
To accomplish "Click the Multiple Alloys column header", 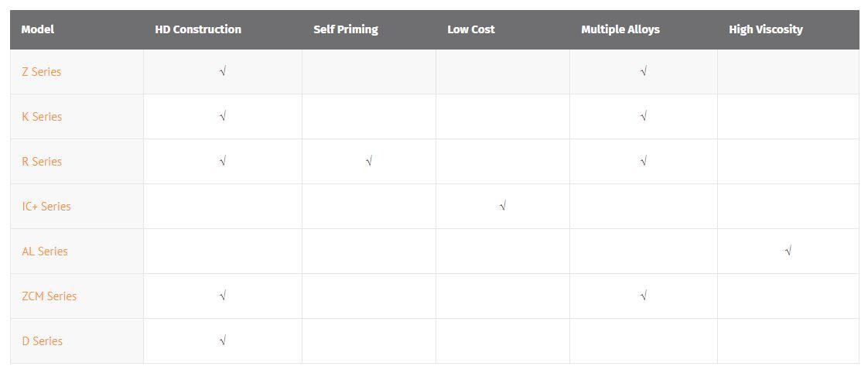I will tap(620, 30).
